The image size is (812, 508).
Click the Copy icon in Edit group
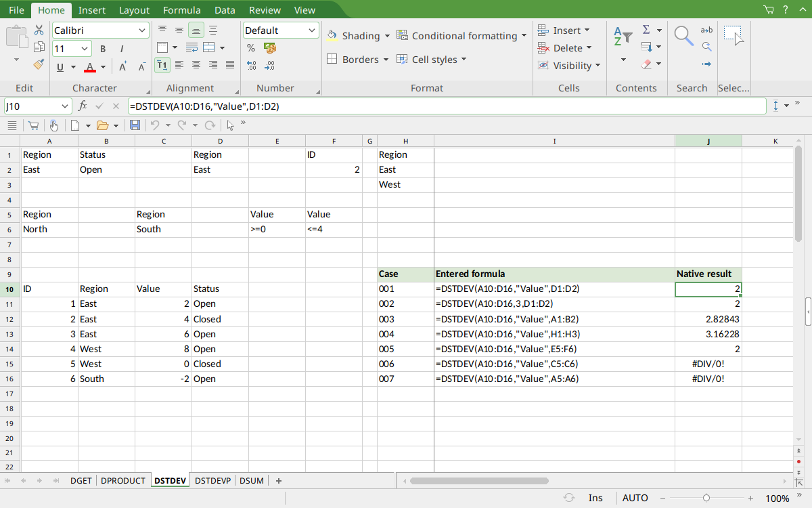(x=39, y=47)
